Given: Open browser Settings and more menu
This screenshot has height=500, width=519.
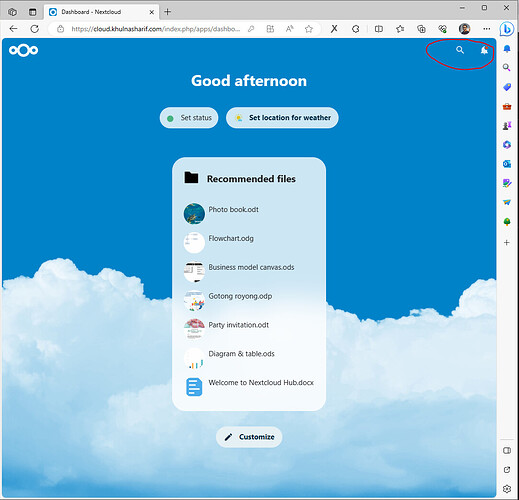Looking at the screenshot, I should tap(487, 29).
